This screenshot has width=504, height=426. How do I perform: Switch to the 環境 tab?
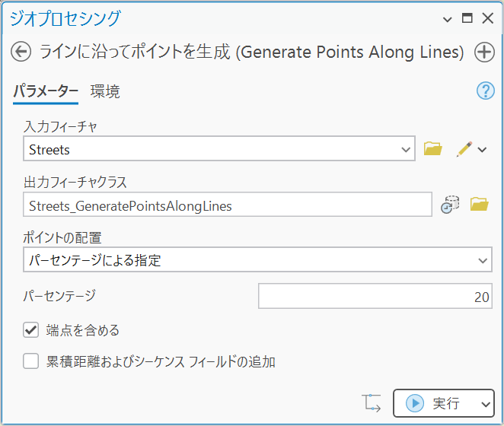click(105, 91)
